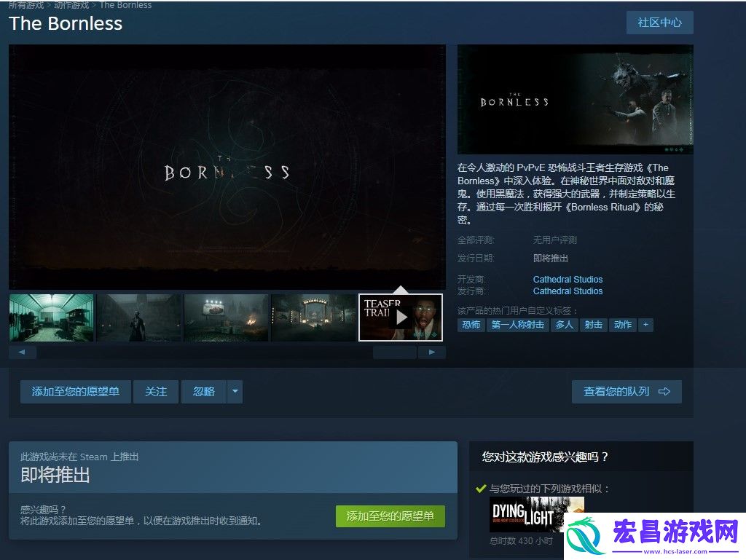Click the right arrow of the thumbnail strip
This screenshot has height=560, width=746.
click(431, 352)
